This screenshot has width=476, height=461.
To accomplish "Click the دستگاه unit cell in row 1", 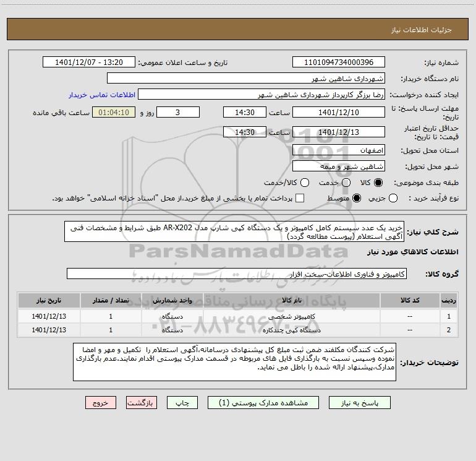I will tap(172, 316).
